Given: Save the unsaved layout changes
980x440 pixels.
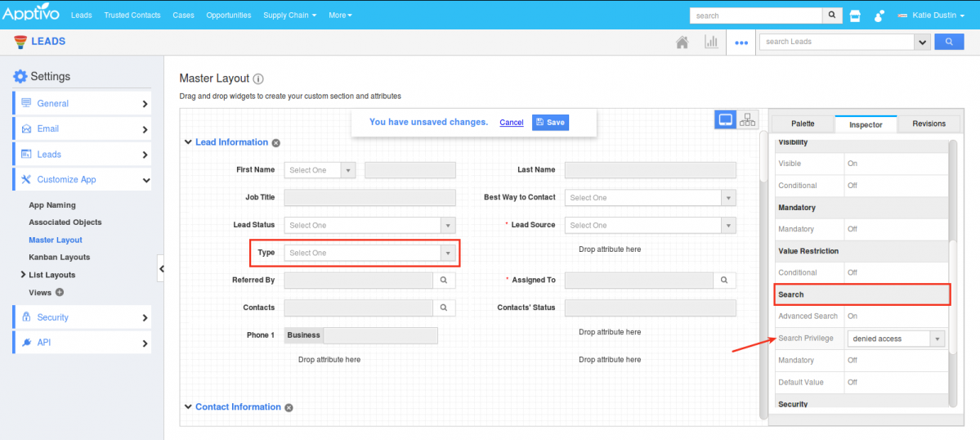Looking at the screenshot, I should [549, 123].
